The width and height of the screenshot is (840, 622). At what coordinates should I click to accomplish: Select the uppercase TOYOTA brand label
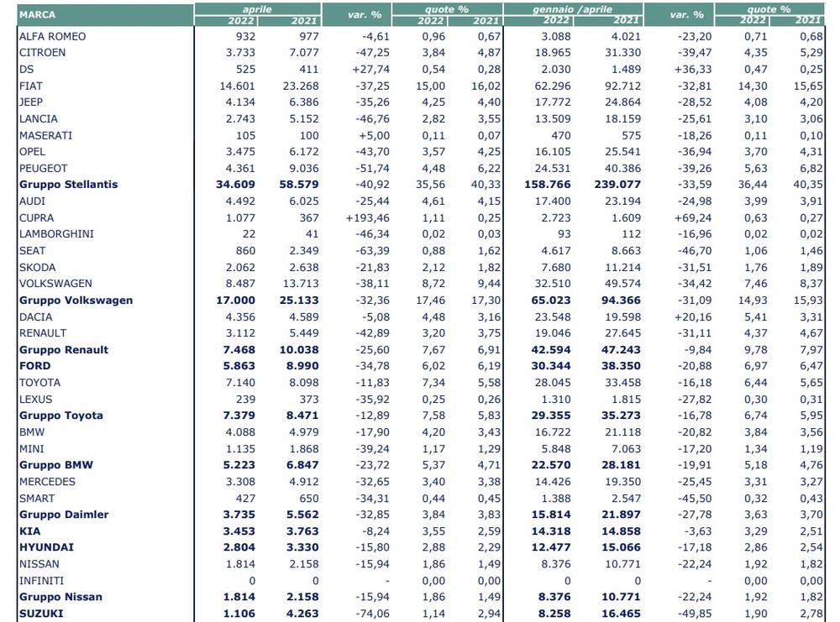39,382
